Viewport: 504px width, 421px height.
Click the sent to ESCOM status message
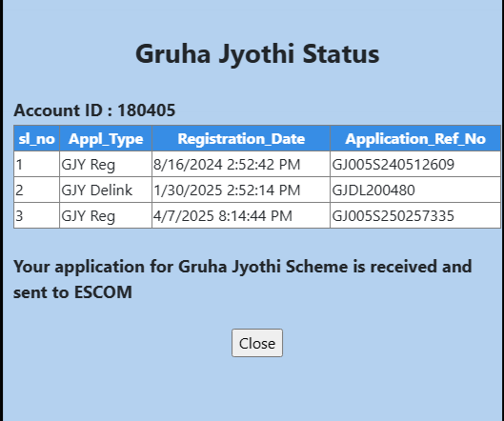point(243,279)
